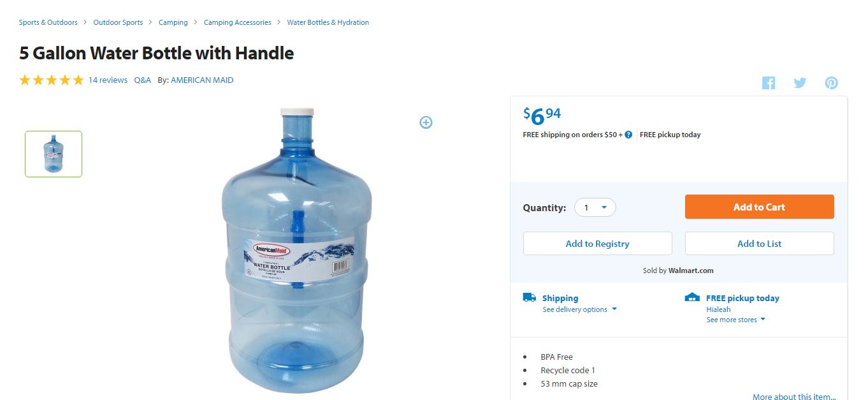
Task: Click the store pickup building icon
Action: point(692,297)
